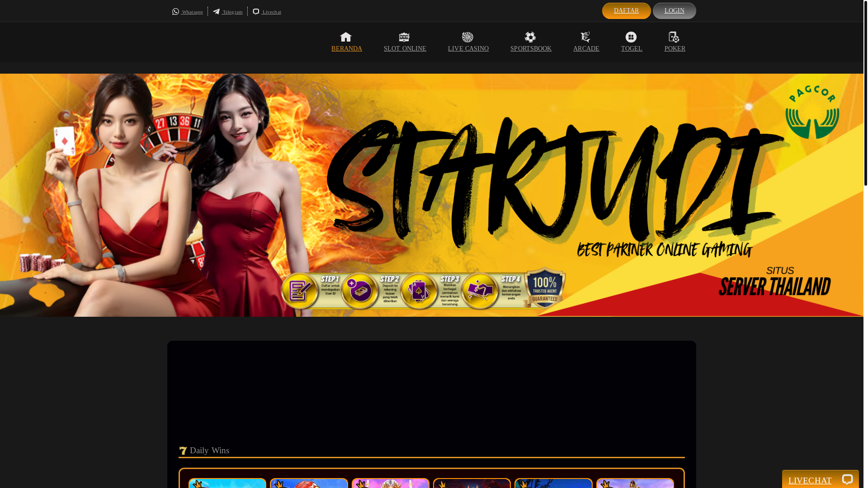Click the Arcade icon
The image size is (868, 488).
click(585, 37)
